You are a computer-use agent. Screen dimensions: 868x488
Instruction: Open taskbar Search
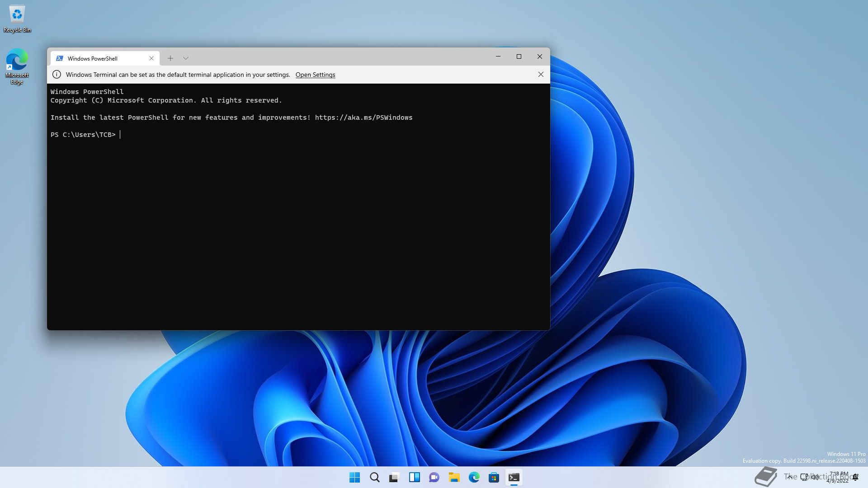(375, 477)
